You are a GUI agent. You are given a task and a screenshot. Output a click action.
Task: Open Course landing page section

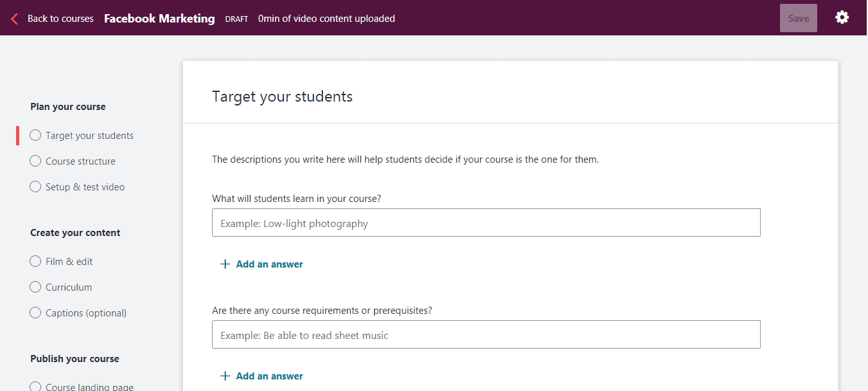(89, 386)
